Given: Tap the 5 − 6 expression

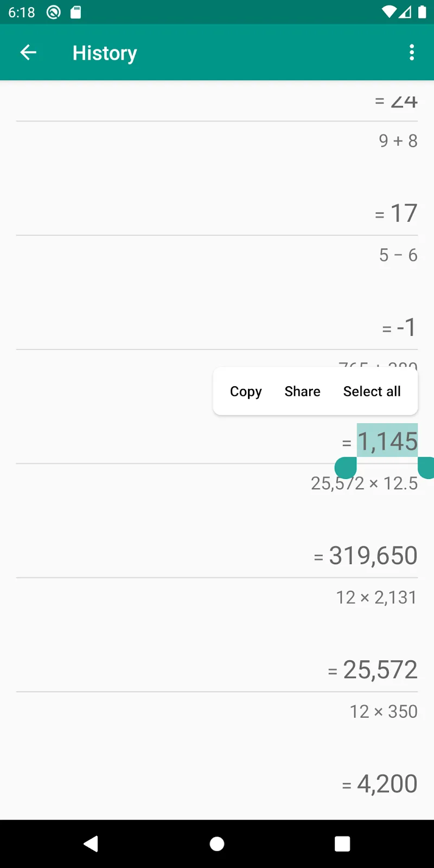Looking at the screenshot, I should pyautogui.click(x=398, y=255).
